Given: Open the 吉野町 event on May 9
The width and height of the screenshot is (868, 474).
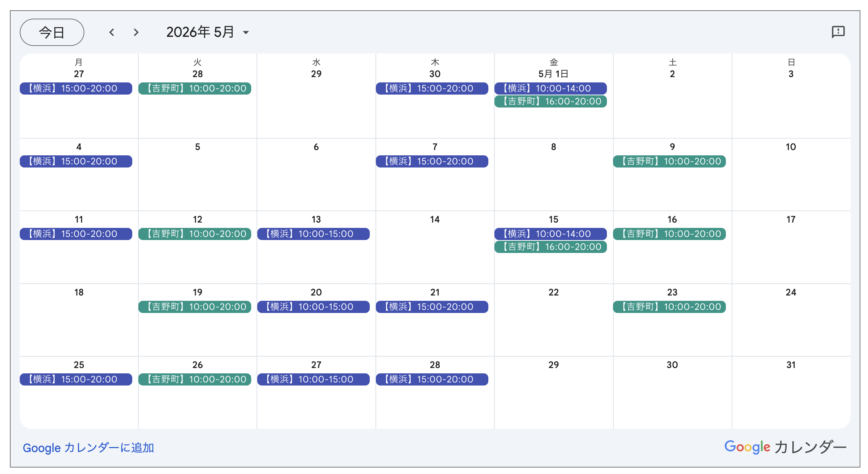Looking at the screenshot, I should [x=669, y=161].
